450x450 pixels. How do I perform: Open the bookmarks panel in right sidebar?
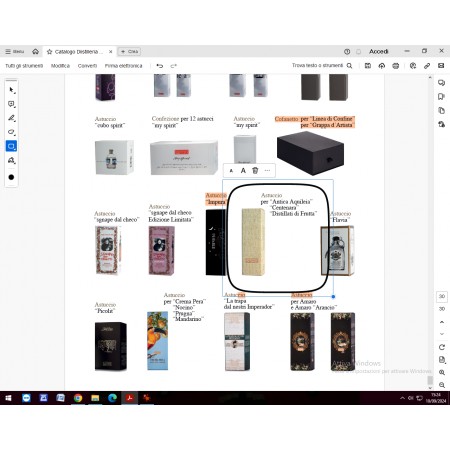[x=441, y=97]
